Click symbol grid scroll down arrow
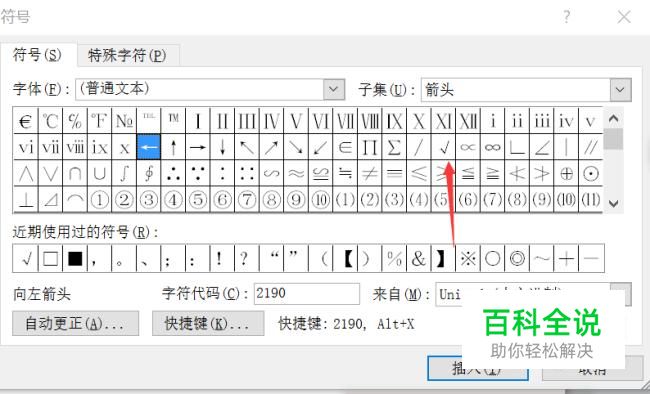 click(x=614, y=203)
